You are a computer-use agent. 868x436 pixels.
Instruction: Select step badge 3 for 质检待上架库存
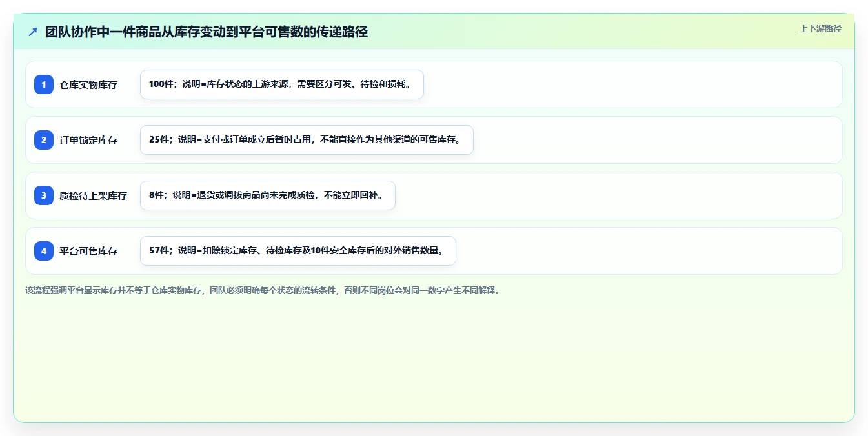coord(44,195)
